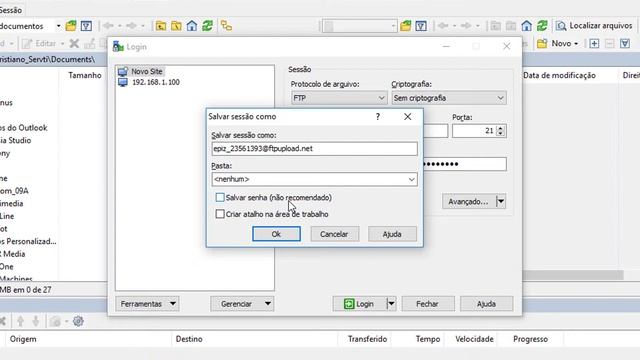Click the unselect files minus icon
The width and height of the screenshot is (640, 360).
609,43
